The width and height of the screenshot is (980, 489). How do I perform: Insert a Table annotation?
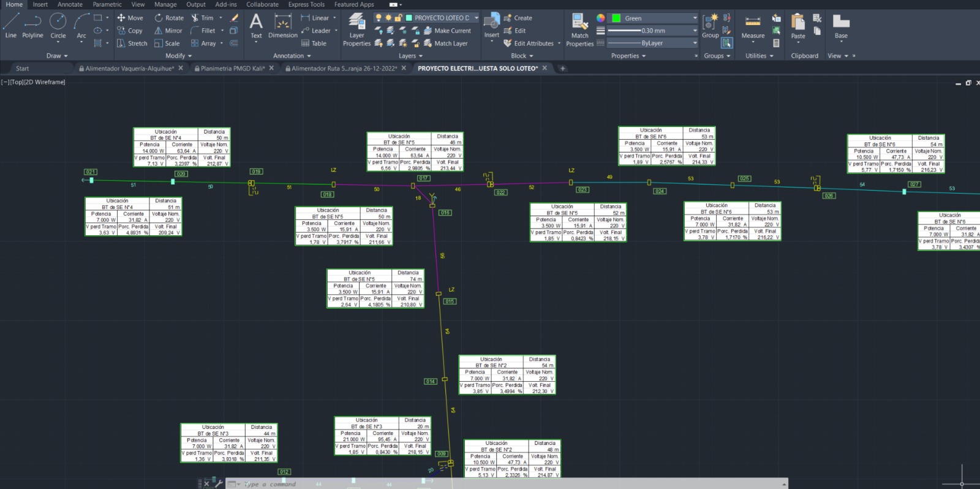tap(314, 44)
